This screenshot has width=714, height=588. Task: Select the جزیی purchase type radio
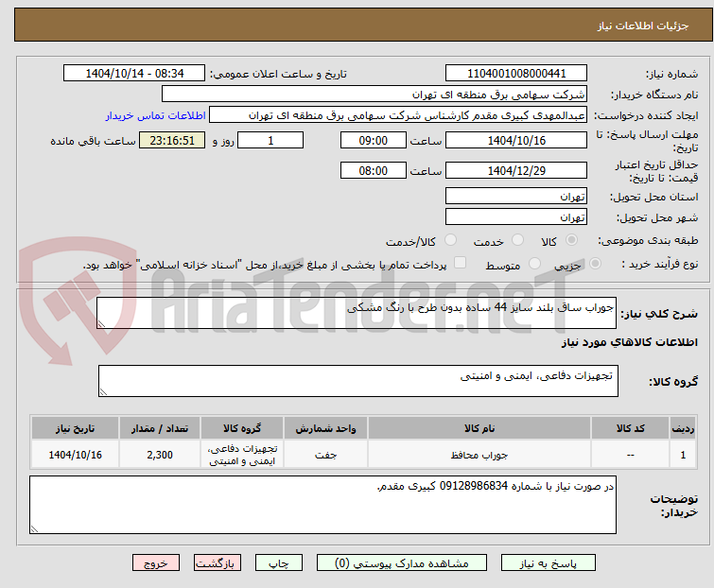(x=595, y=264)
